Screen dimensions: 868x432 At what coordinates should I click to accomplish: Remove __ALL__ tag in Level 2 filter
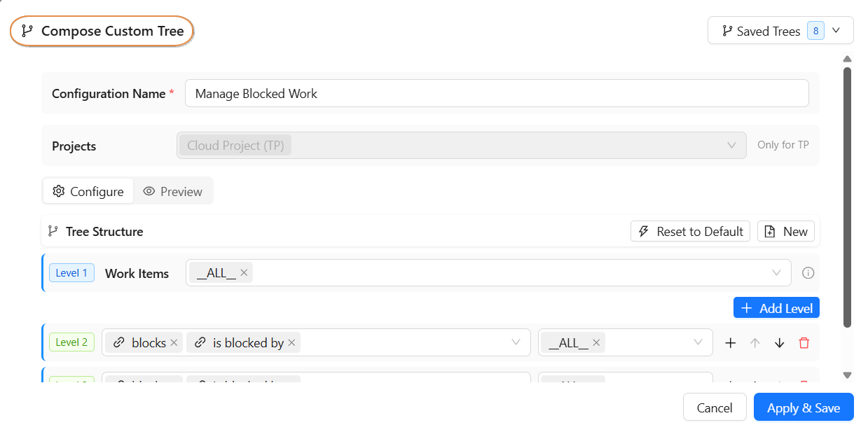[596, 342]
